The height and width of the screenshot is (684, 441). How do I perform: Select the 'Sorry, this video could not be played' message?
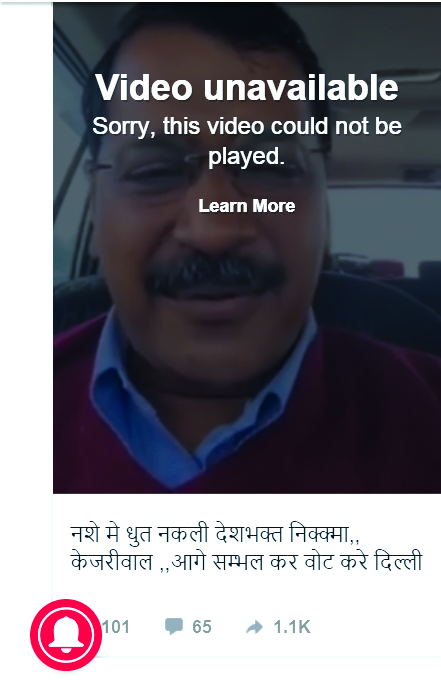(247, 140)
